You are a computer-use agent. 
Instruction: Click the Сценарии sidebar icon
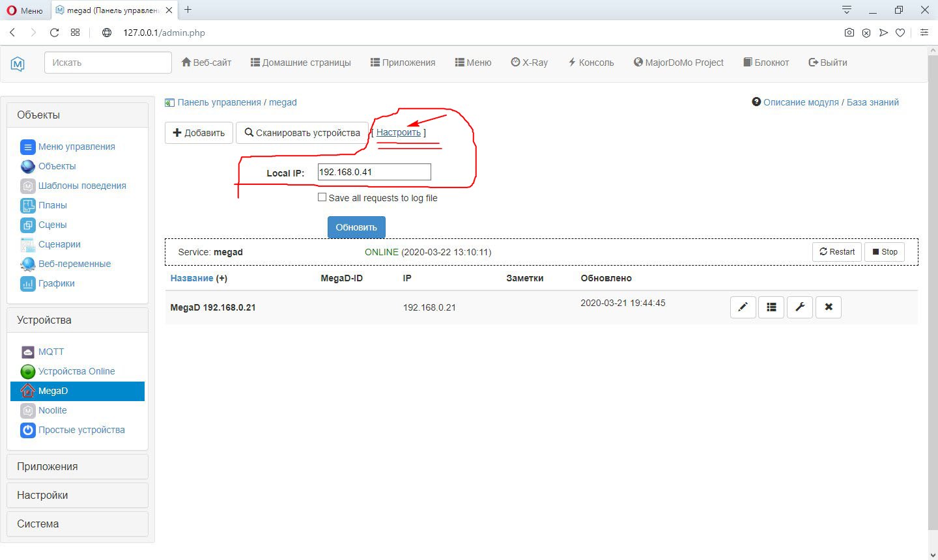click(27, 244)
